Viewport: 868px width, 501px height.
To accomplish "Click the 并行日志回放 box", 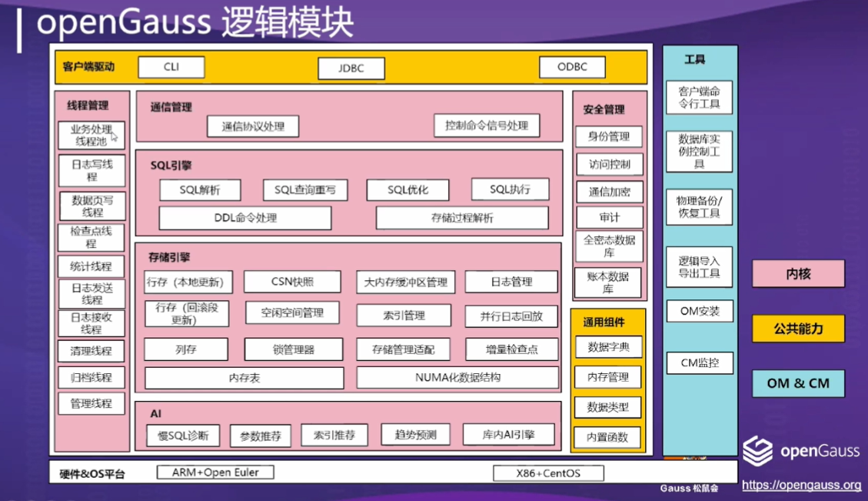I will click(x=511, y=316).
